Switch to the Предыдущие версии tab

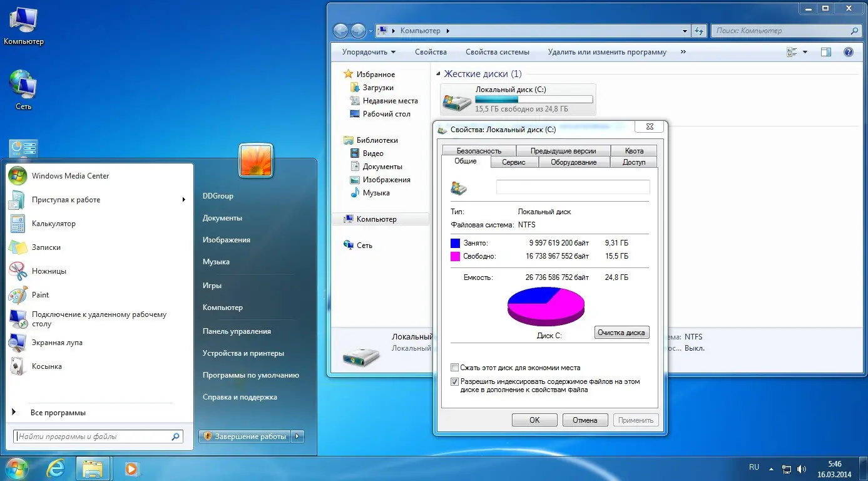(563, 151)
